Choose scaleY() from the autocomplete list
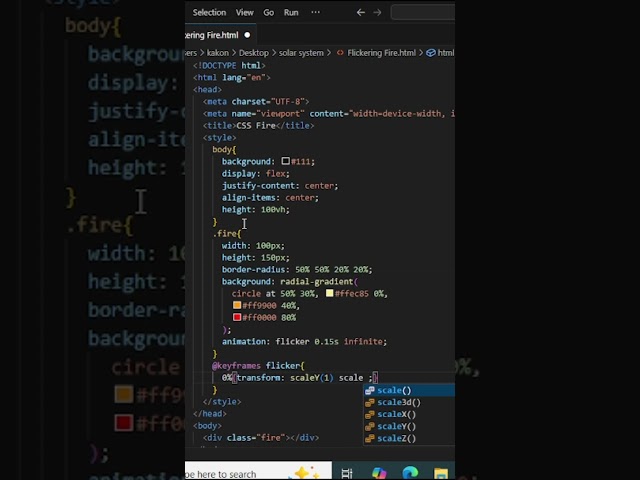Viewport: 640px width, 480px height. [409, 427]
